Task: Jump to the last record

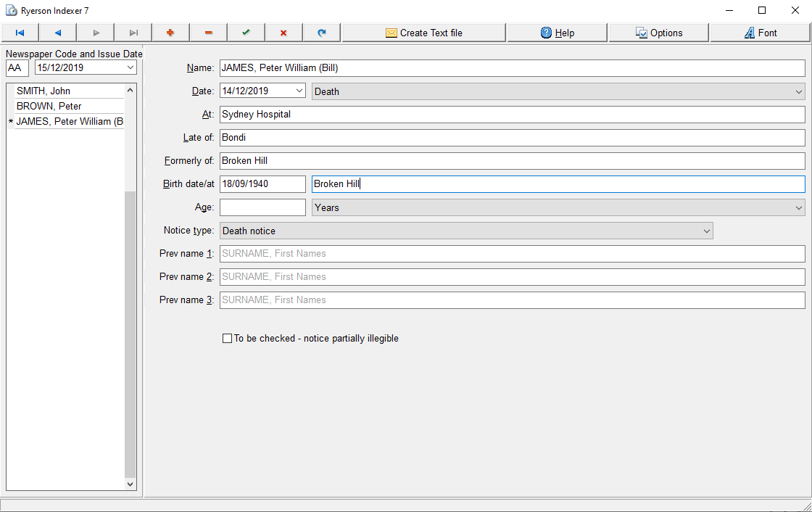Action: click(133, 33)
